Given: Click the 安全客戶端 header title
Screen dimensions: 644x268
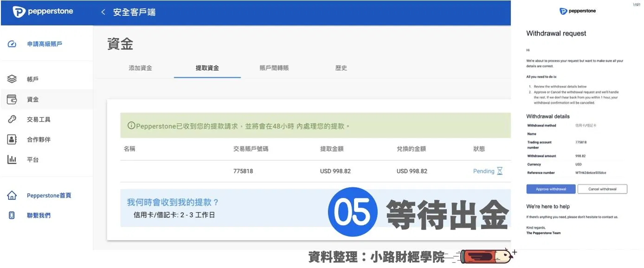Looking at the screenshot, I should tap(134, 12).
